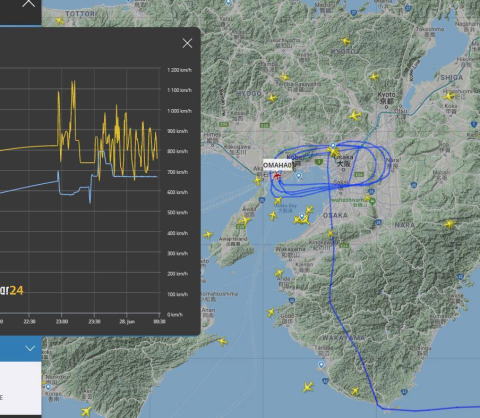Select the yellow plane at bottom left corner

click(85, 411)
